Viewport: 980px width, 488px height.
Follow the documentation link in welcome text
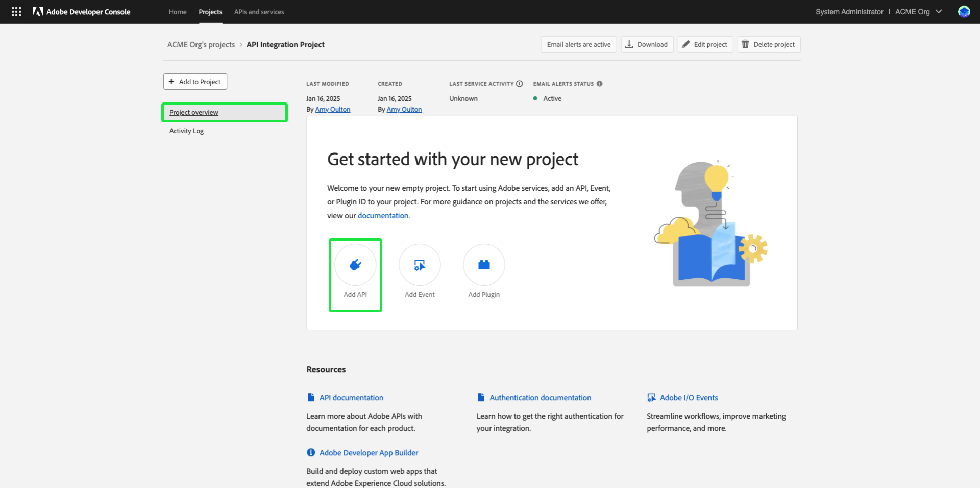pyautogui.click(x=384, y=216)
